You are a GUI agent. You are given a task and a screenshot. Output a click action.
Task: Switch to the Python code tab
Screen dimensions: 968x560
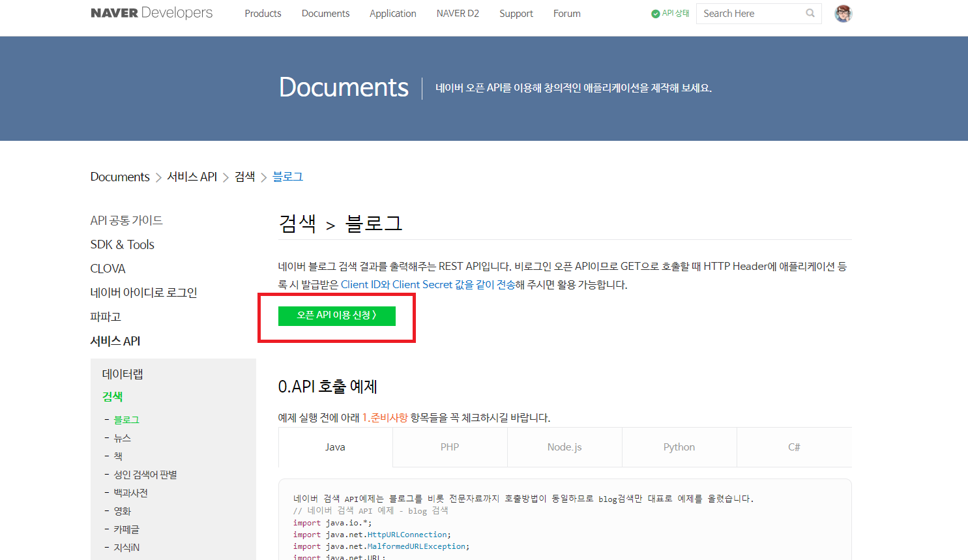tap(679, 447)
